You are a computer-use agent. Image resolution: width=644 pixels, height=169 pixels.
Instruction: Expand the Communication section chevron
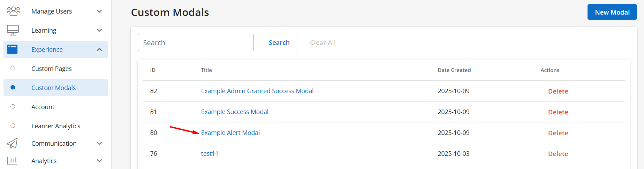[x=99, y=143]
